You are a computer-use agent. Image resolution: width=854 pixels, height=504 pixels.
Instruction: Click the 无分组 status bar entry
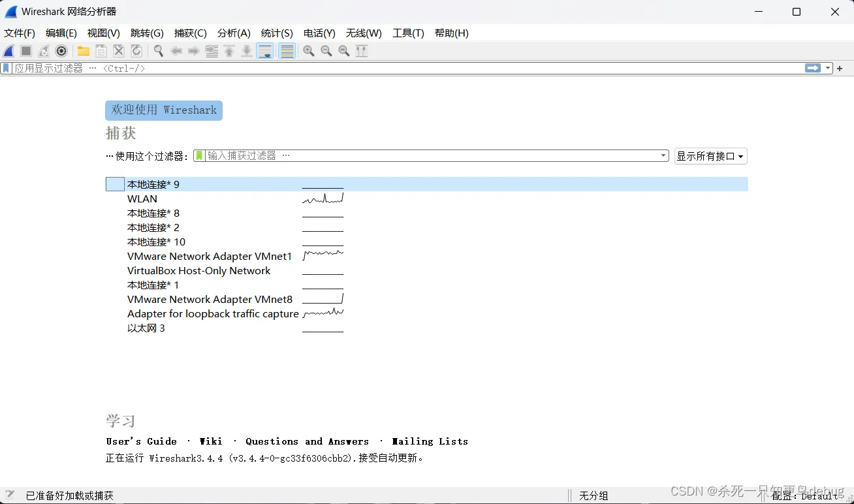[x=593, y=496]
